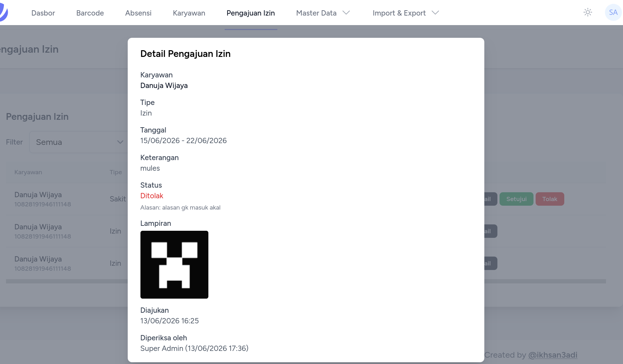The width and height of the screenshot is (623, 364).
Task: Click the rejection reason alasan gk masuk akal
Action: tap(191, 207)
